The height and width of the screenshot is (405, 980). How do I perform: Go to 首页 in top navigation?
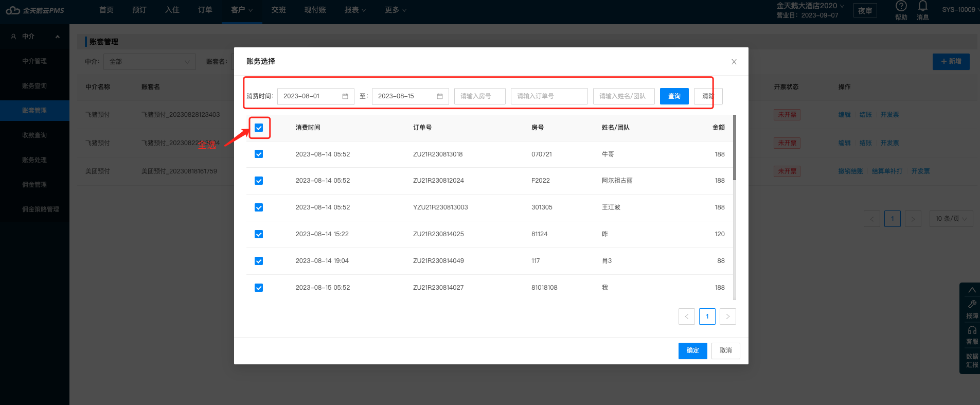[106, 10]
